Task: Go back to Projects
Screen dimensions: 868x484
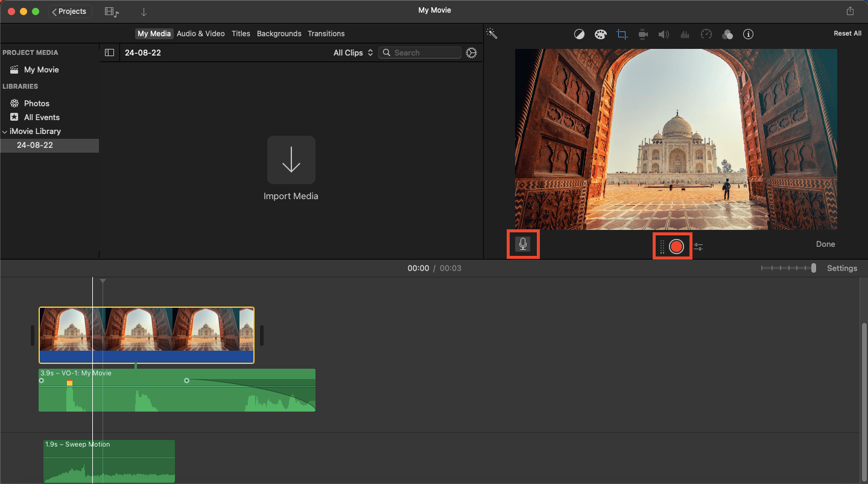Action: coord(69,11)
